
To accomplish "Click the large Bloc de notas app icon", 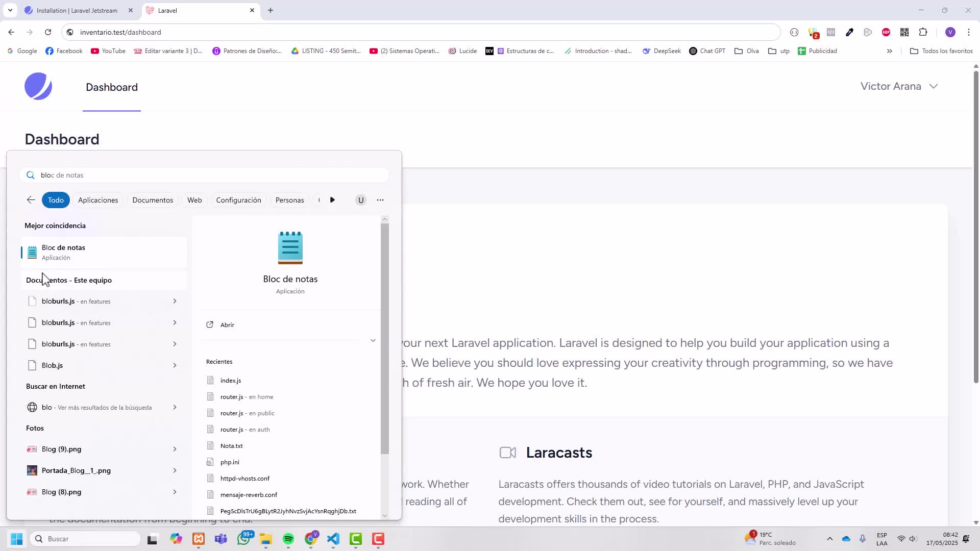I will point(290,248).
